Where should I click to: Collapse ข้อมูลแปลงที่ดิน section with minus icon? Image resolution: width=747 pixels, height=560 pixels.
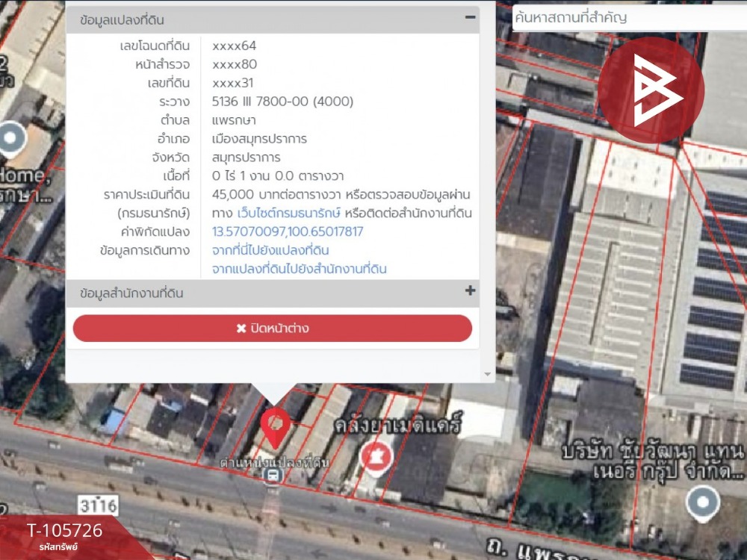point(470,18)
